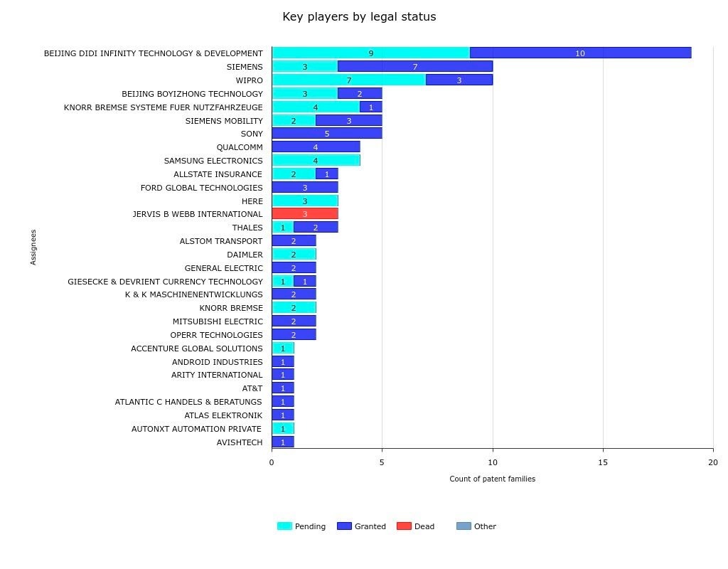Click the HERE pending bar showing 3
This screenshot has height=569, width=728.
[305, 201]
